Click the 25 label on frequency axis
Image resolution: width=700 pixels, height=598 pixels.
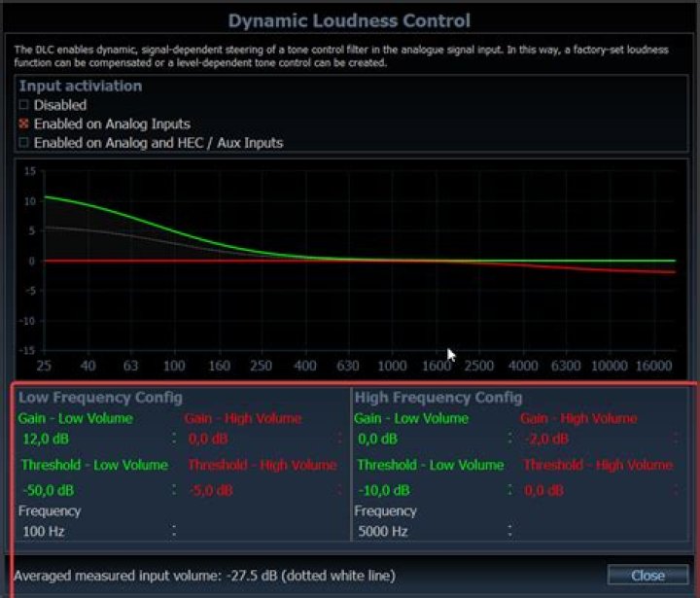pyautogui.click(x=44, y=366)
